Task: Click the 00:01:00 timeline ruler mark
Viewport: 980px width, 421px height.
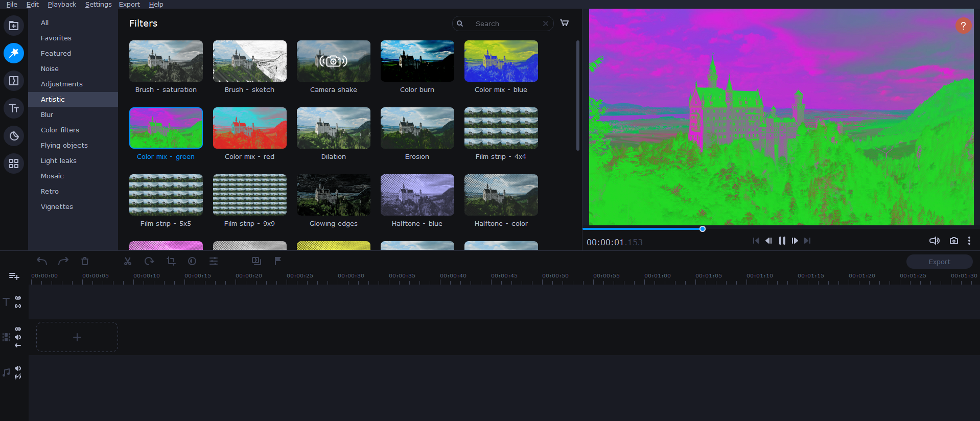Action: point(658,276)
